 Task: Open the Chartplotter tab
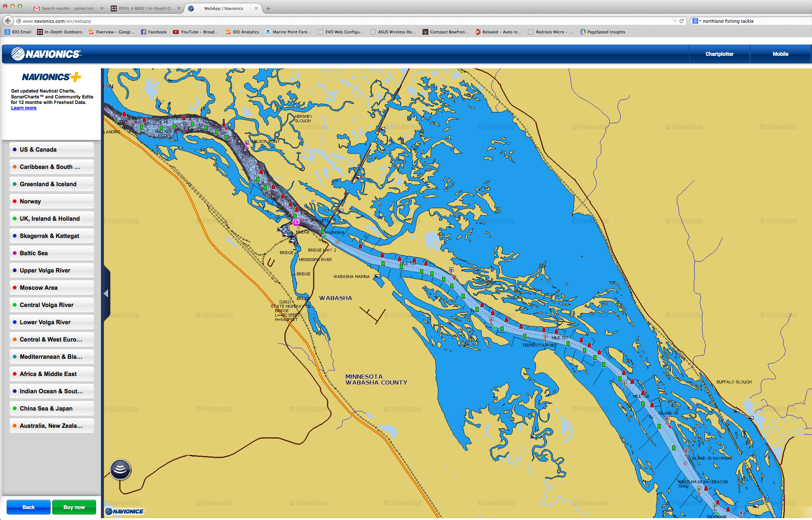[719, 54]
